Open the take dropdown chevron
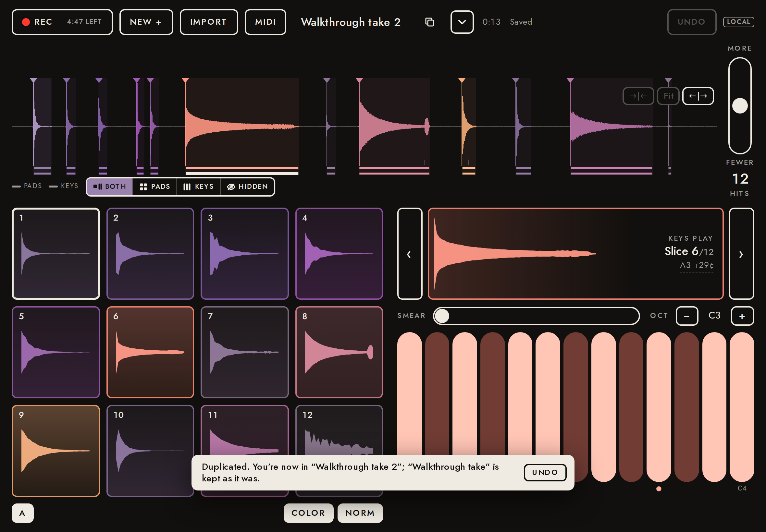 coord(462,22)
